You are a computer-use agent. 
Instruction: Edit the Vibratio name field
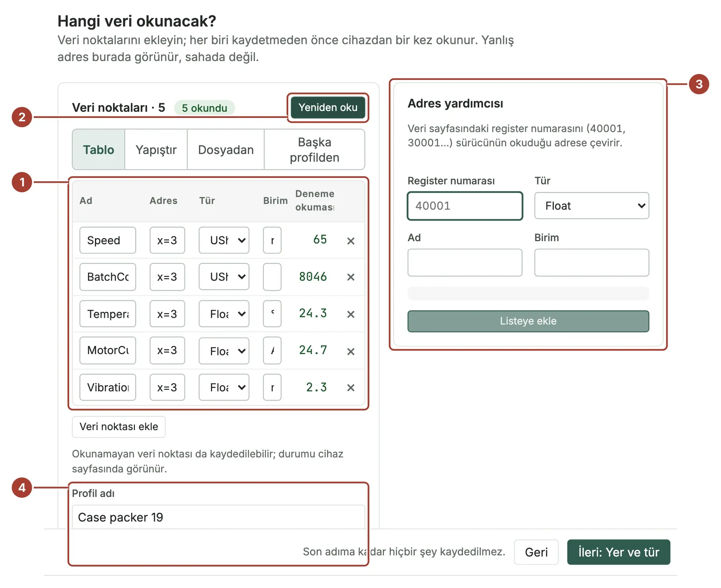pyautogui.click(x=108, y=388)
